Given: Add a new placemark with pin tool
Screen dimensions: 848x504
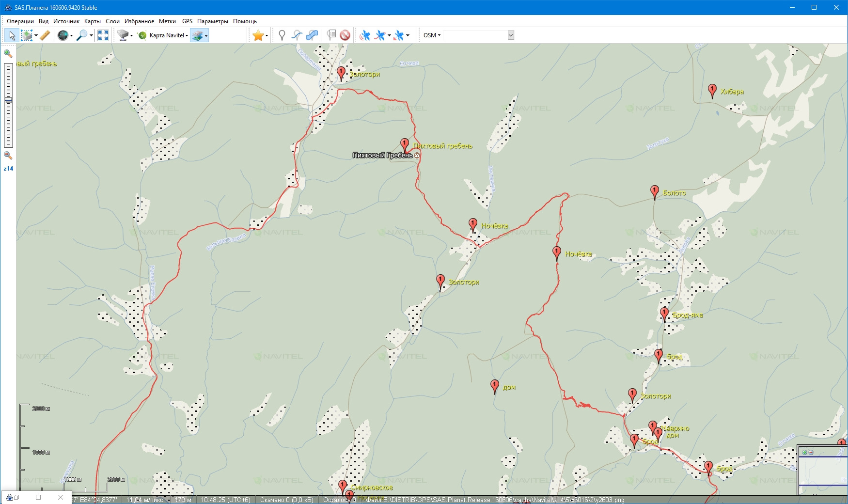Looking at the screenshot, I should point(282,35).
